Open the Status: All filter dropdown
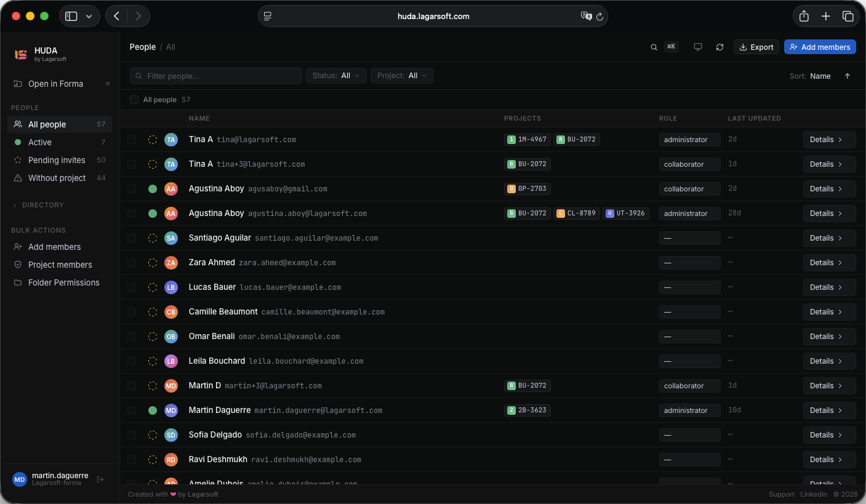The width and height of the screenshot is (866, 504). coord(336,76)
